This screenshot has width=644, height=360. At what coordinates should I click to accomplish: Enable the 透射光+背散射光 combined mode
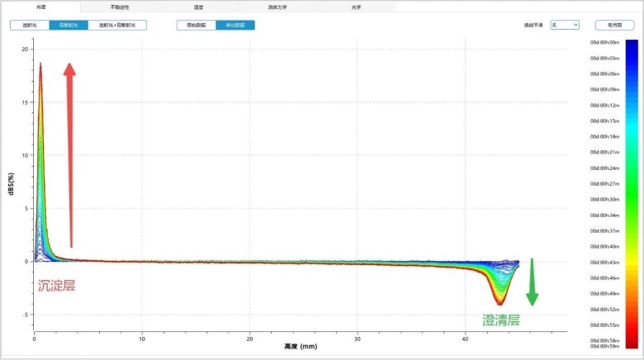coord(117,26)
